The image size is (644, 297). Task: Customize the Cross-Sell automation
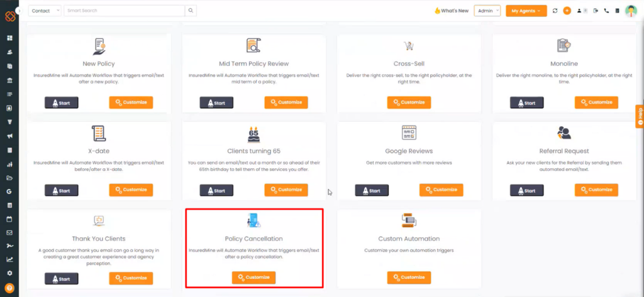(409, 102)
